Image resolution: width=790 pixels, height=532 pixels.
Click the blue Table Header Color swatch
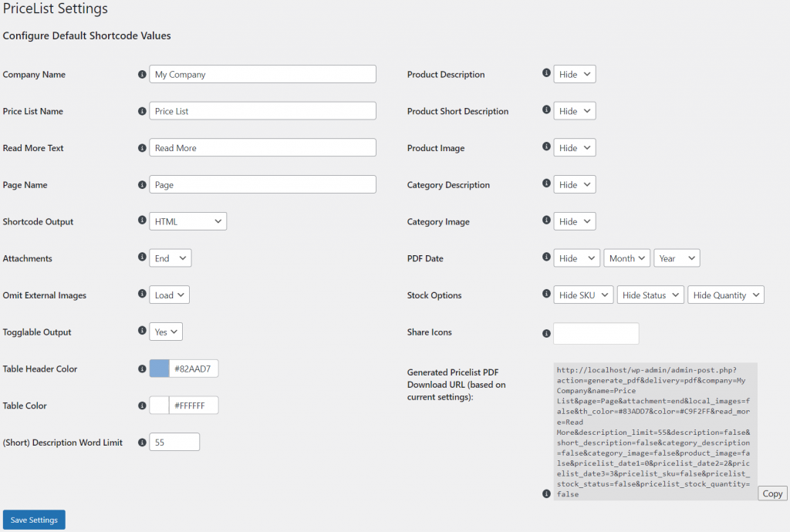[x=159, y=369]
